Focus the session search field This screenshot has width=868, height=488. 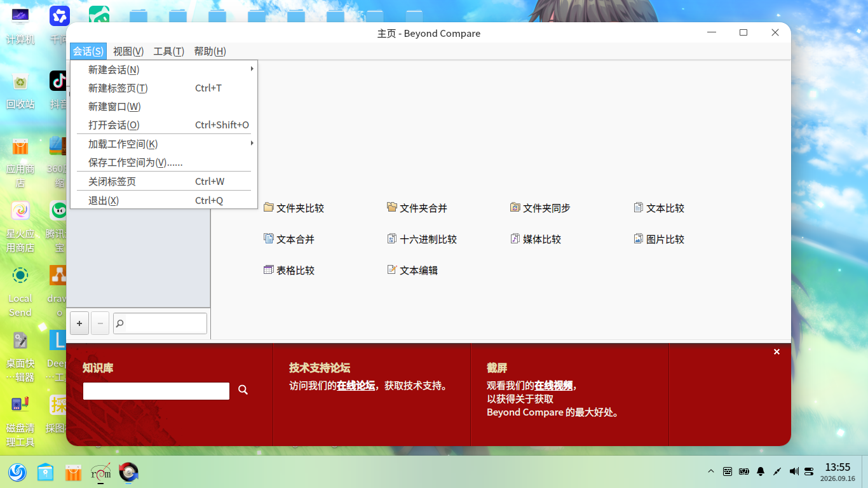point(160,323)
